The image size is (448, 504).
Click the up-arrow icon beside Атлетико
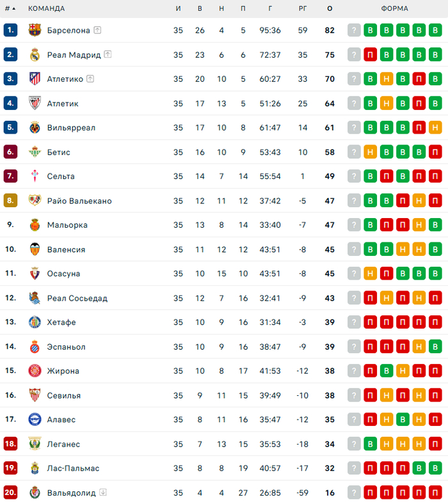pos(90,79)
